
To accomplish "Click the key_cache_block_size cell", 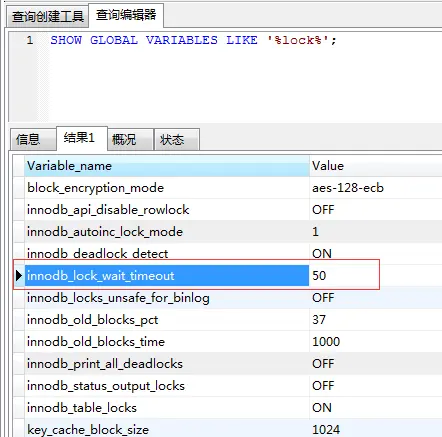I will (x=167, y=429).
